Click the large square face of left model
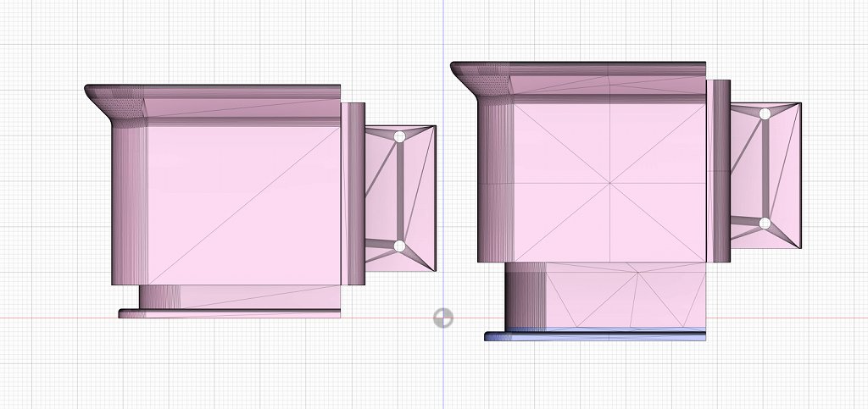The height and width of the screenshot is (409, 868). click(x=243, y=206)
